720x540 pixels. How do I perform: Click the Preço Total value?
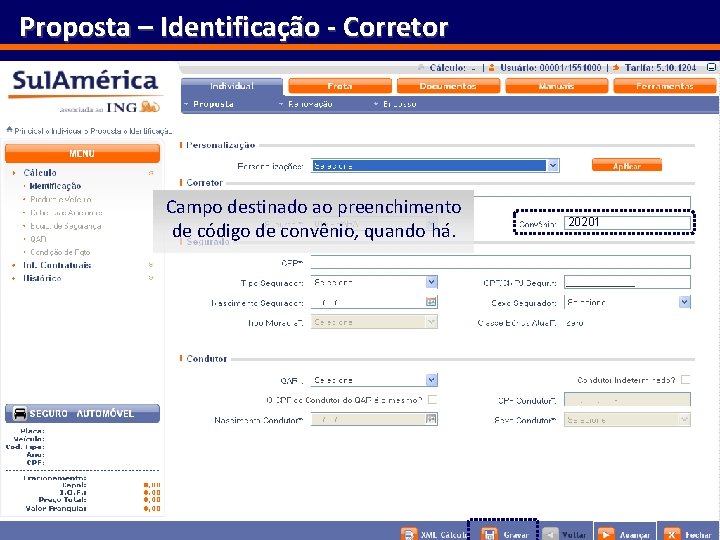152,500
